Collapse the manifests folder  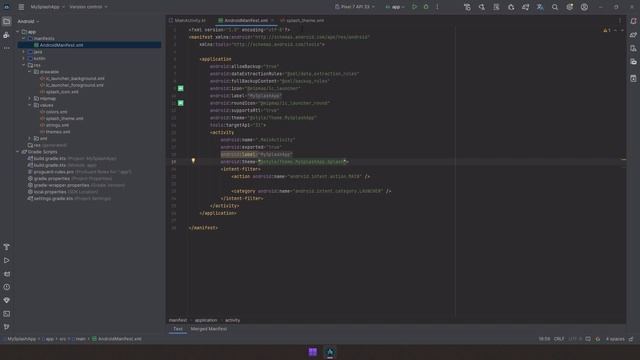tap(24, 38)
